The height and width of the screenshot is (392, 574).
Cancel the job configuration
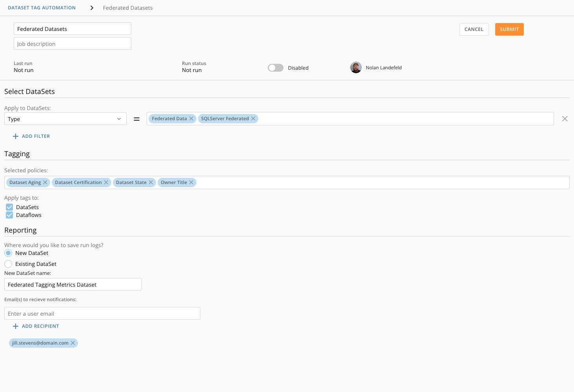click(x=474, y=29)
